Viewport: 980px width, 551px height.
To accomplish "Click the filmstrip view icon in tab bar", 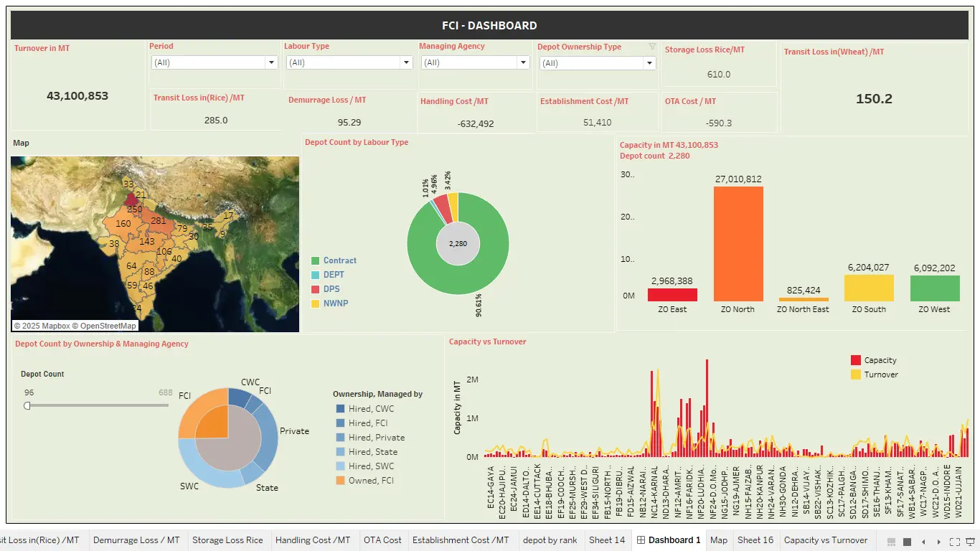I will 891,542.
